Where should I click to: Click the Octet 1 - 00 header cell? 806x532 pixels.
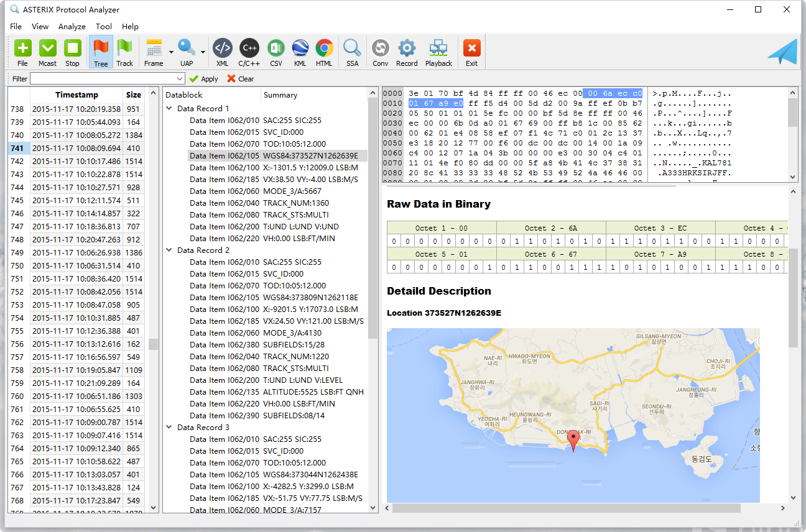pyautogui.click(x=442, y=228)
